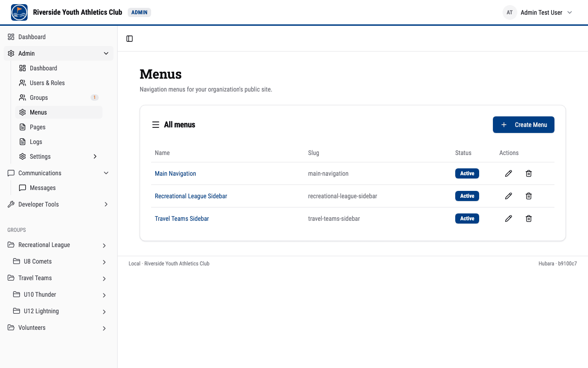Viewport: 588px width, 368px height.
Task: Open the Groups admin page
Action: (59, 98)
